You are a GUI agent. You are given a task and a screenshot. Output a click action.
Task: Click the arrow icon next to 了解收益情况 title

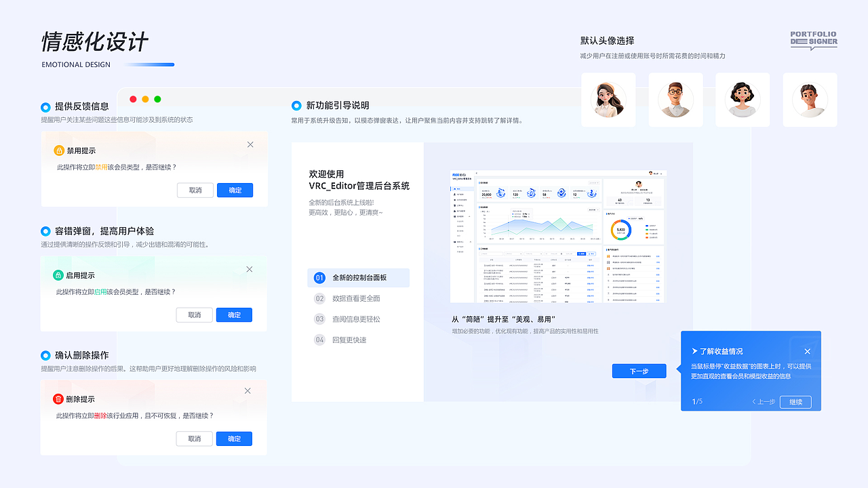(694, 351)
